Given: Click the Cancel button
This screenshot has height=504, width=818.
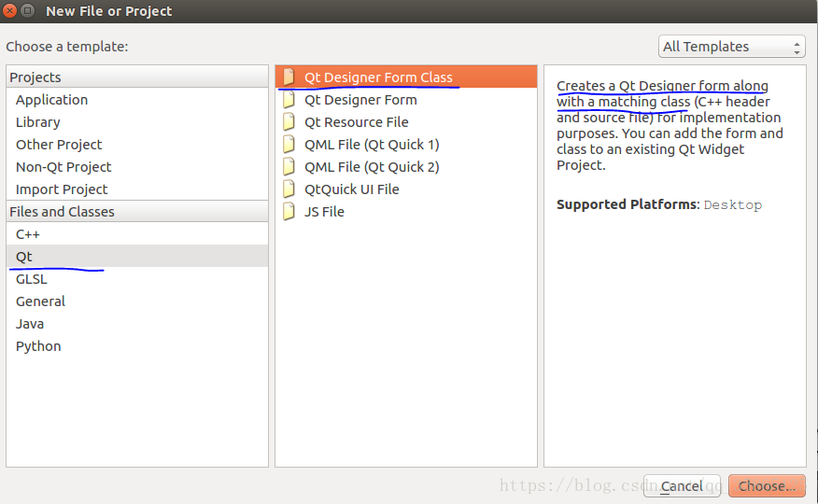Looking at the screenshot, I should (682, 485).
